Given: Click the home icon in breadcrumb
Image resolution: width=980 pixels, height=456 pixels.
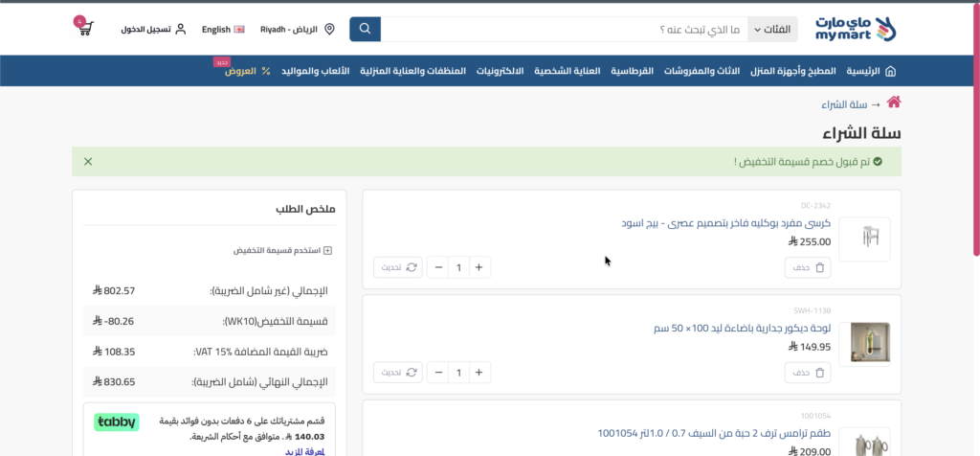Looking at the screenshot, I should click(894, 103).
